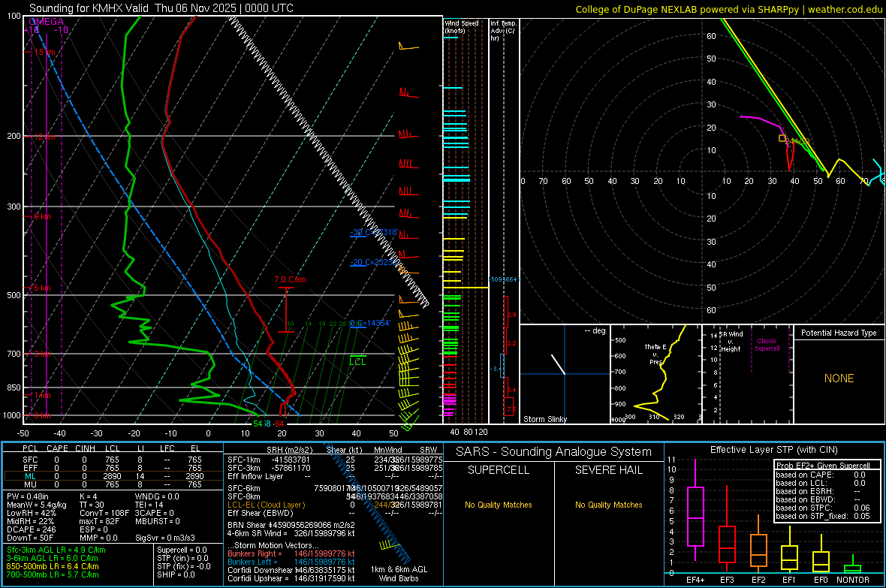Click the 850-500mb LR value

[x=53, y=566]
